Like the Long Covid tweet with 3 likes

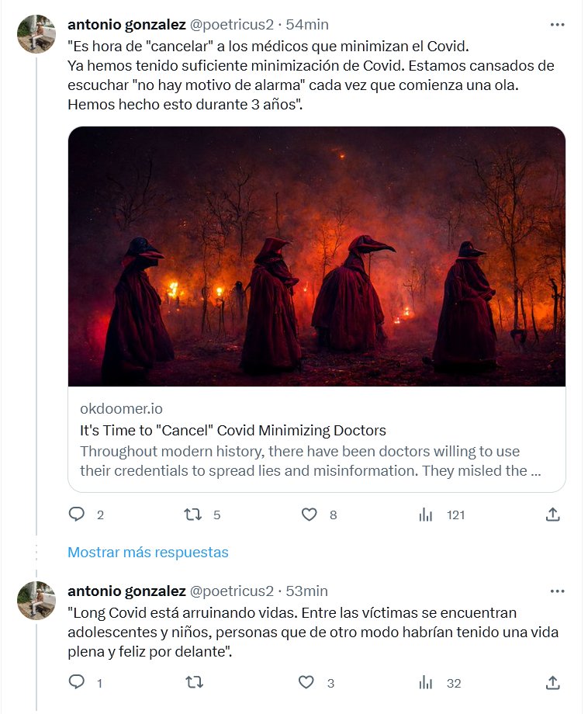pos(306,682)
